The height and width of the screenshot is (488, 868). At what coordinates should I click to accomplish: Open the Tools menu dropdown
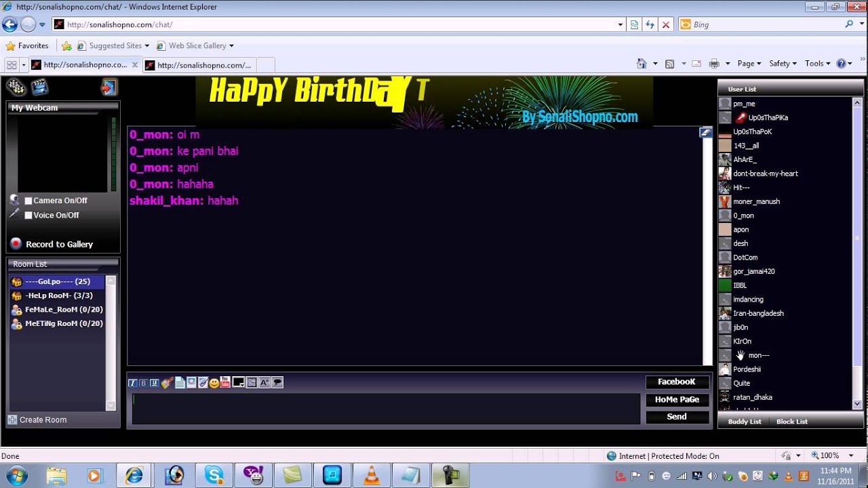coord(818,64)
